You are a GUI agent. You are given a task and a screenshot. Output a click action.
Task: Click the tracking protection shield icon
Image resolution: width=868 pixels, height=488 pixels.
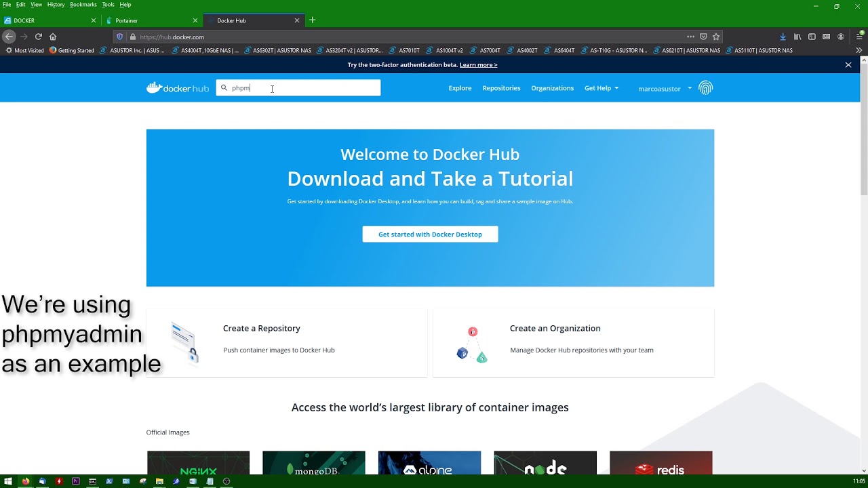coord(120,37)
